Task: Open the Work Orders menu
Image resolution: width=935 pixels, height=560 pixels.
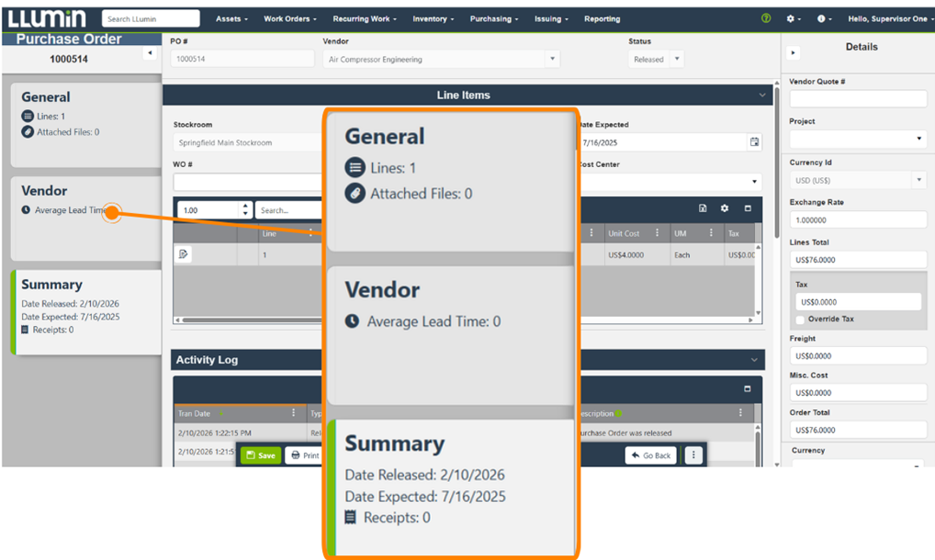Action: coord(289,18)
